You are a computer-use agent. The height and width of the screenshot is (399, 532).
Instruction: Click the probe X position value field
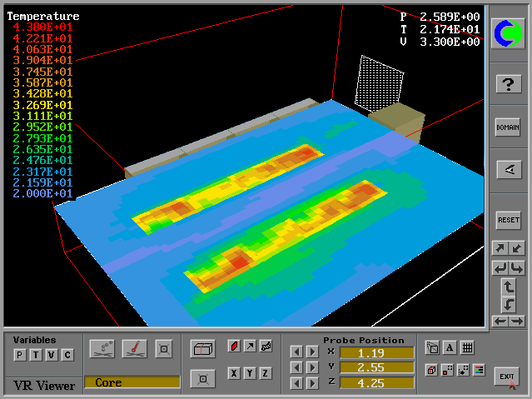tap(376, 352)
